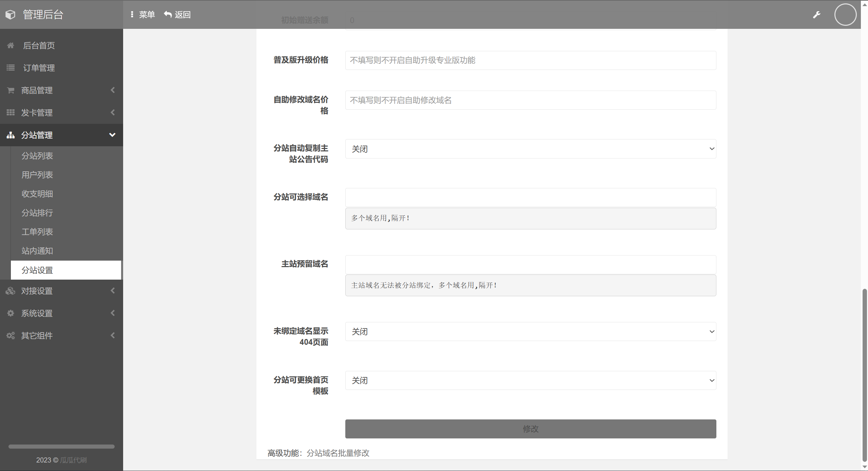Click the list icon for 订单管理
This screenshot has height=471, width=868.
pos(11,68)
